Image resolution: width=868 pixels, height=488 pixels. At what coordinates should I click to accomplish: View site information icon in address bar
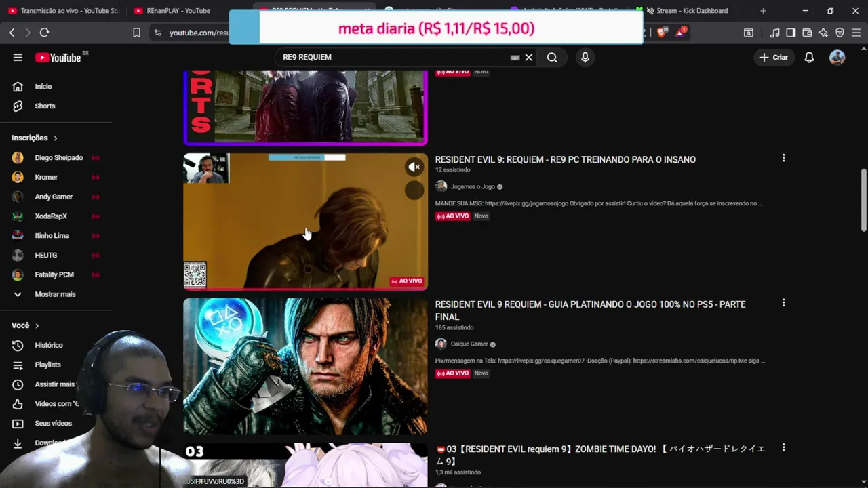pos(157,33)
